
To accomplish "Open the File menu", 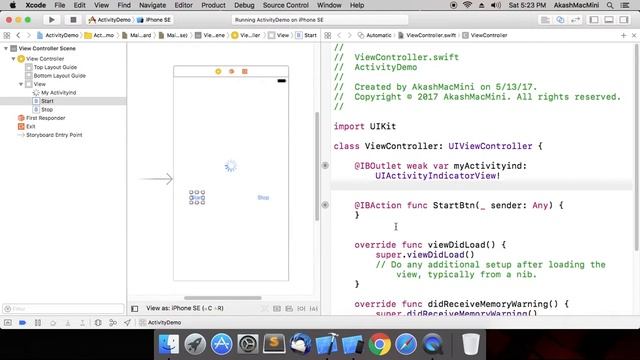I will pyautogui.click(x=60, y=5).
